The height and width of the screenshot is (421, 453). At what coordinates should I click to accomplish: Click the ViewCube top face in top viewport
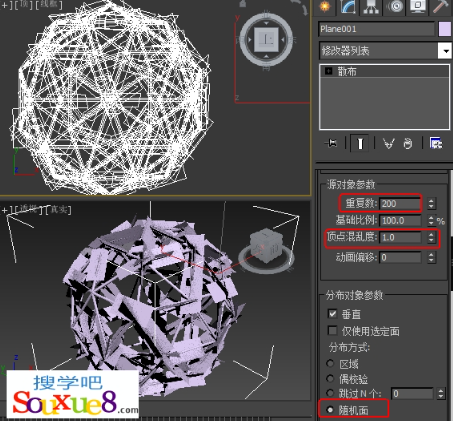(266, 39)
